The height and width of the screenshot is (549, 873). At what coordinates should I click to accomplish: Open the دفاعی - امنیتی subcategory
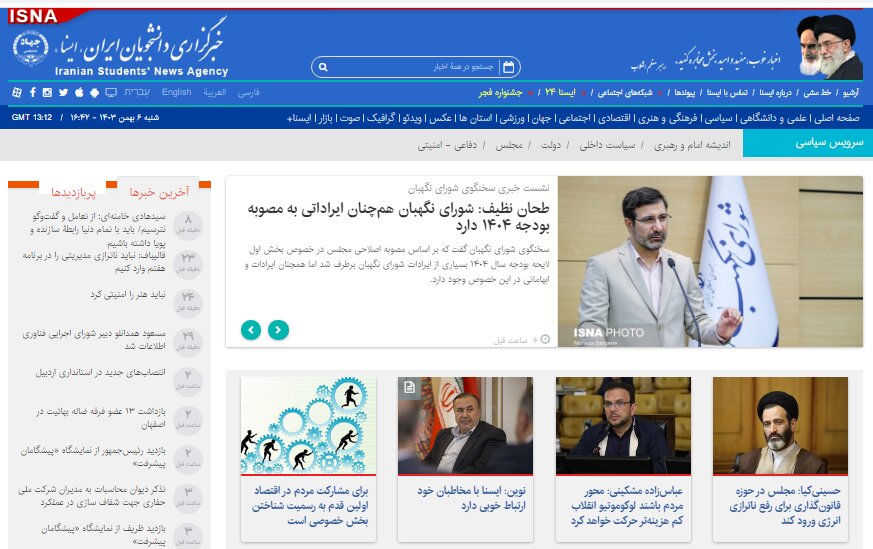point(447,145)
